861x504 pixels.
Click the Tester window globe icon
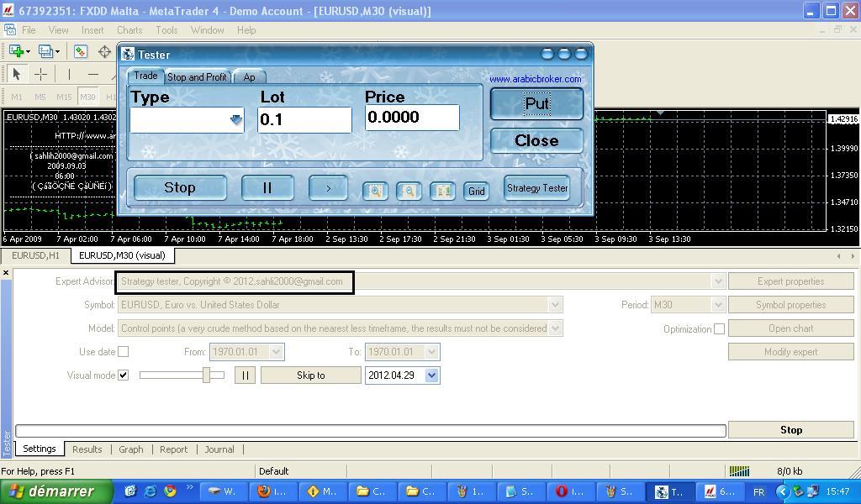point(128,55)
